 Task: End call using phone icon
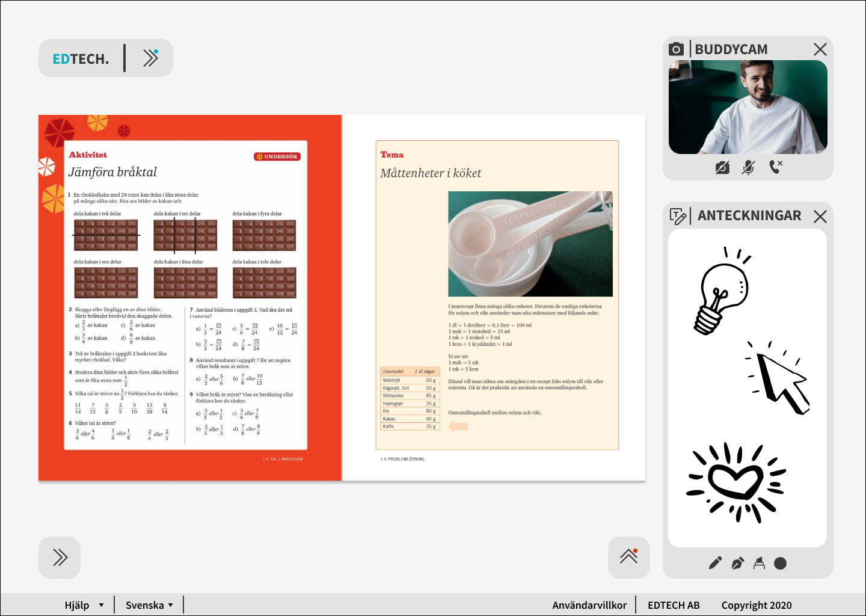pyautogui.click(x=776, y=167)
